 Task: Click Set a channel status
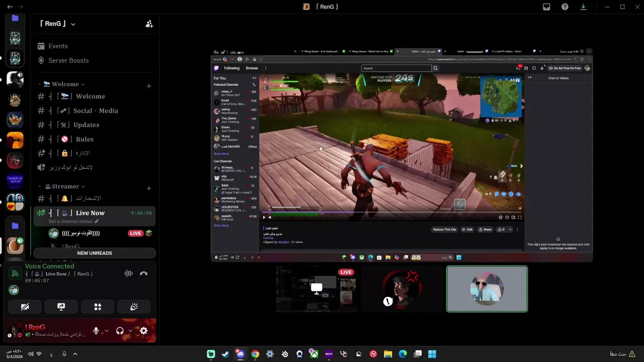point(70,221)
